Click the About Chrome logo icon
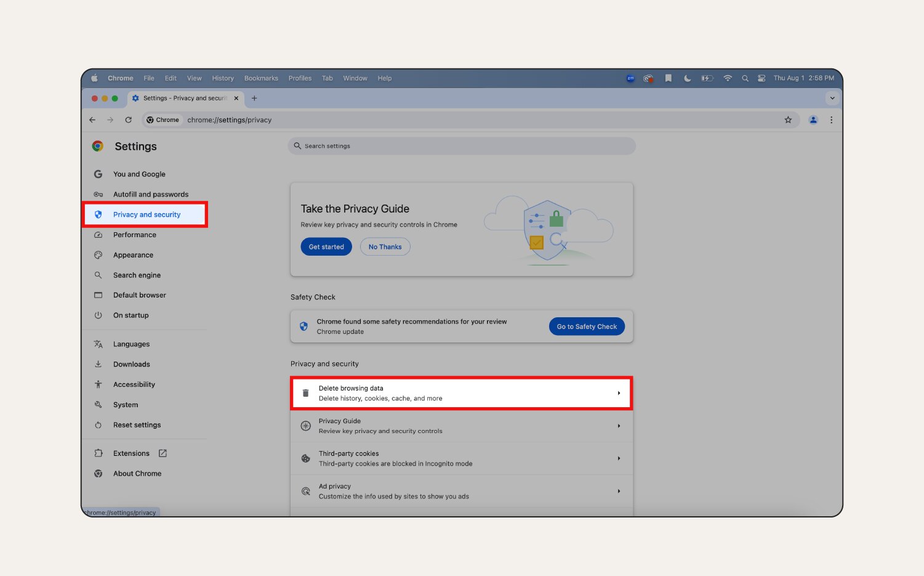The width and height of the screenshot is (924, 576). coord(98,474)
